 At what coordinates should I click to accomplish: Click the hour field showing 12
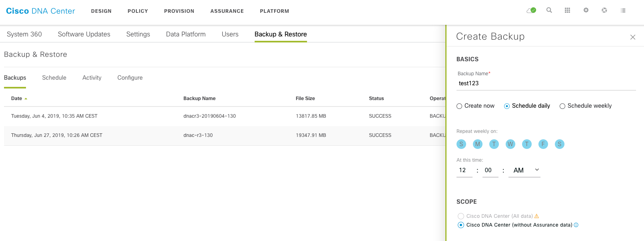465,170
